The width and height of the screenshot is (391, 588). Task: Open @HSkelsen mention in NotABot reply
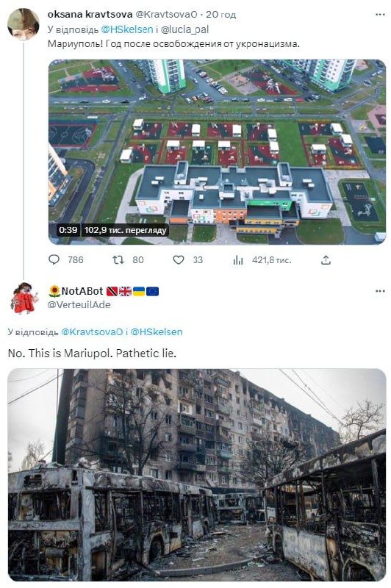tap(157, 332)
